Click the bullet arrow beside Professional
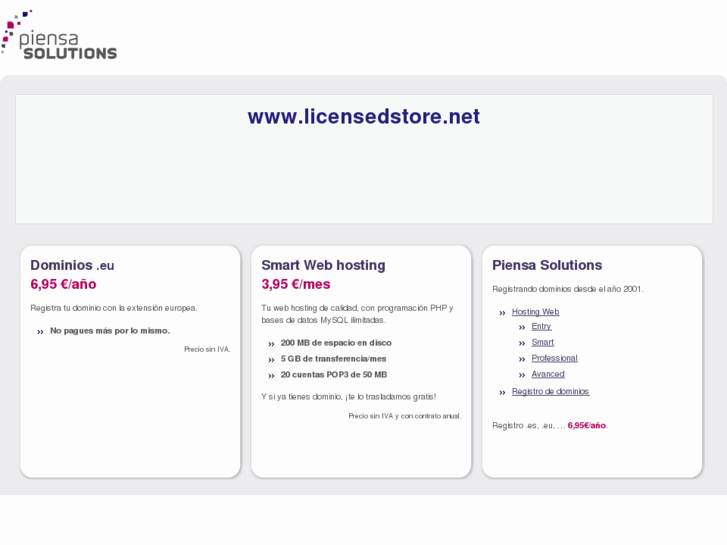The width and height of the screenshot is (727, 545). (522, 359)
